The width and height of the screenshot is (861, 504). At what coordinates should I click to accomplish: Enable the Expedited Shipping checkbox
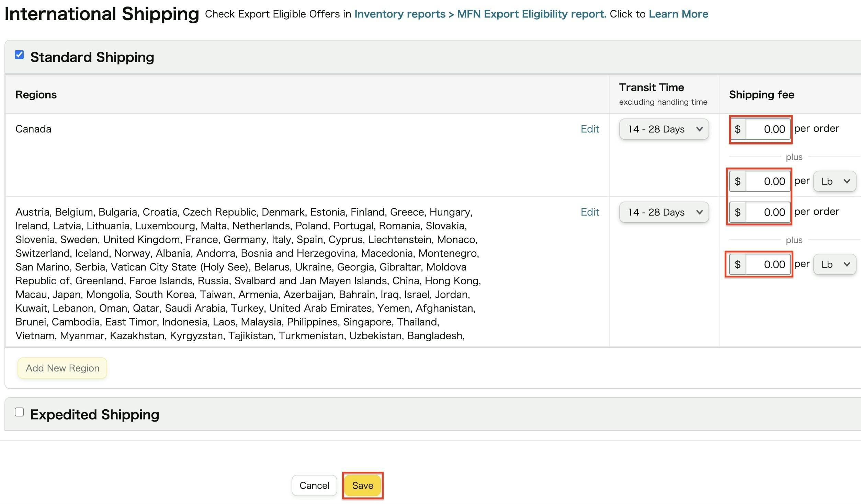pyautogui.click(x=19, y=412)
